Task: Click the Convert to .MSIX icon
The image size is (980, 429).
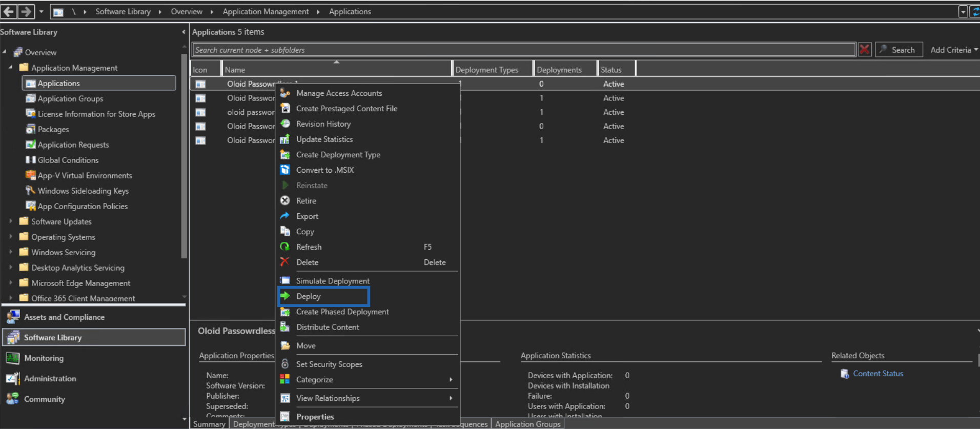Action: (x=285, y=170)
